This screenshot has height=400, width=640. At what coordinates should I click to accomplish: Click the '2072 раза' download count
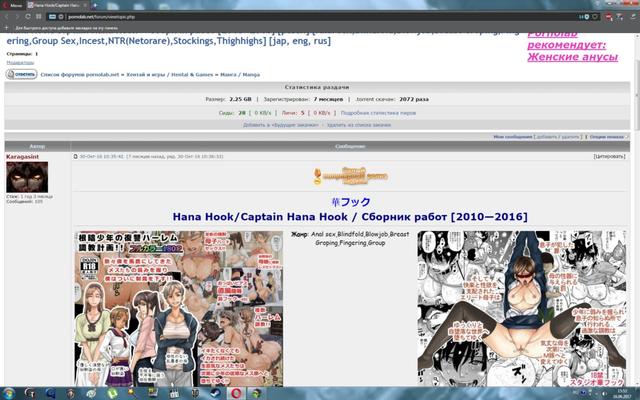(x=414, y=99)
